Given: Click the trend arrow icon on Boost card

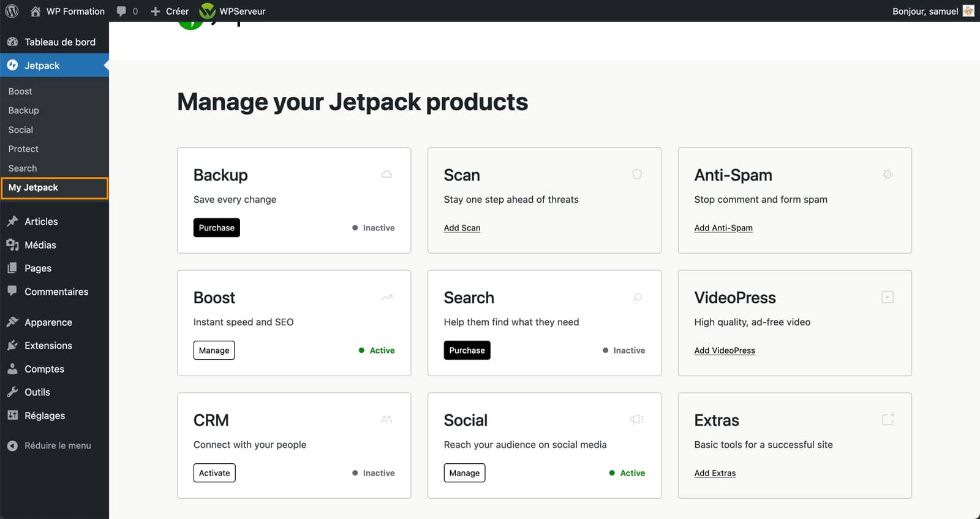Looking at the screenshot, I should tap(386, 297).
